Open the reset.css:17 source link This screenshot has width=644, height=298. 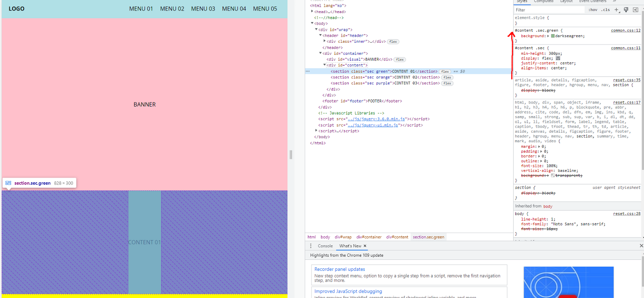pyautogui.click(x=627, y=103)
